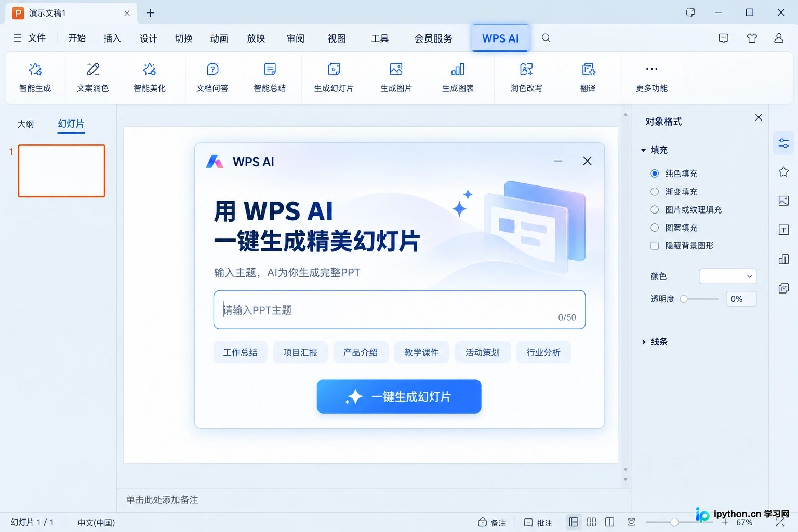The width and height of the screenshot is (798, 532).
Task: Open 智能美化 beautify tool
Action: coord(150,77)
